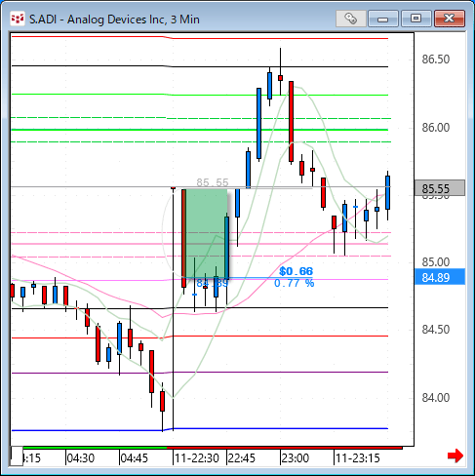Click the 11-22:30 time axis label
This screenshot has width=475, height=476.
click(x=197, y=458)
